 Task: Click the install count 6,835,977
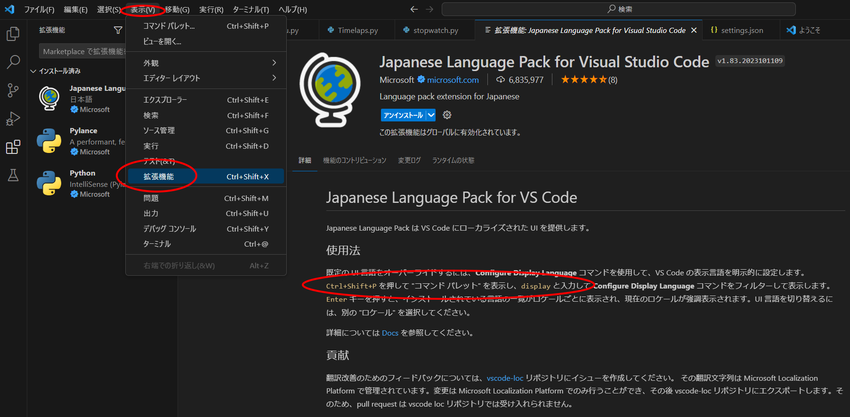tap(520, 80)
